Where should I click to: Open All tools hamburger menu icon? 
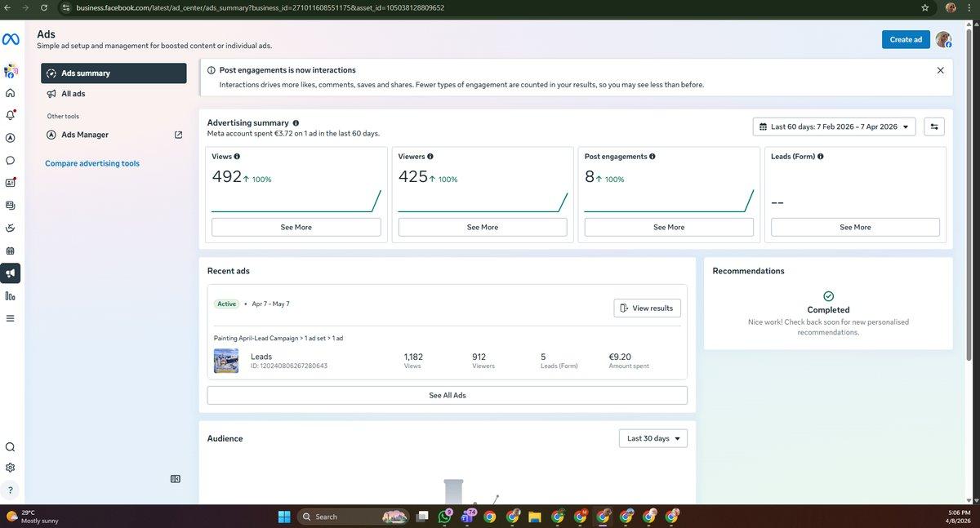coord(10,318)
